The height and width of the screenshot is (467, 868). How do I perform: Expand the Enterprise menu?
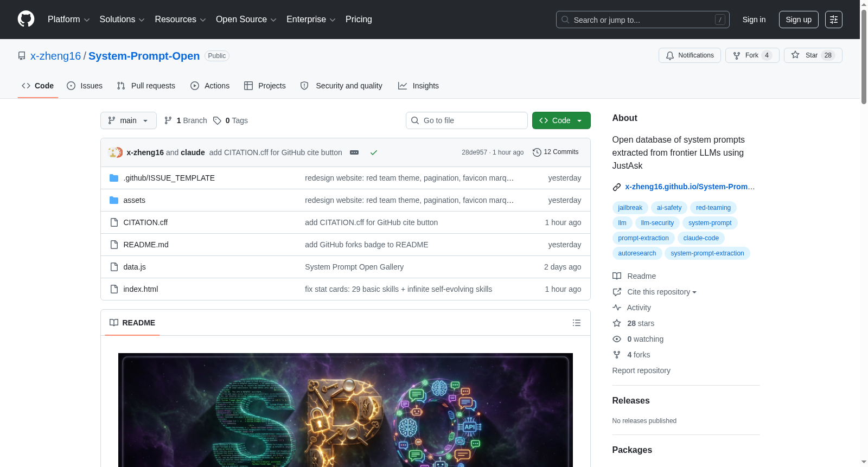point(311,20)
